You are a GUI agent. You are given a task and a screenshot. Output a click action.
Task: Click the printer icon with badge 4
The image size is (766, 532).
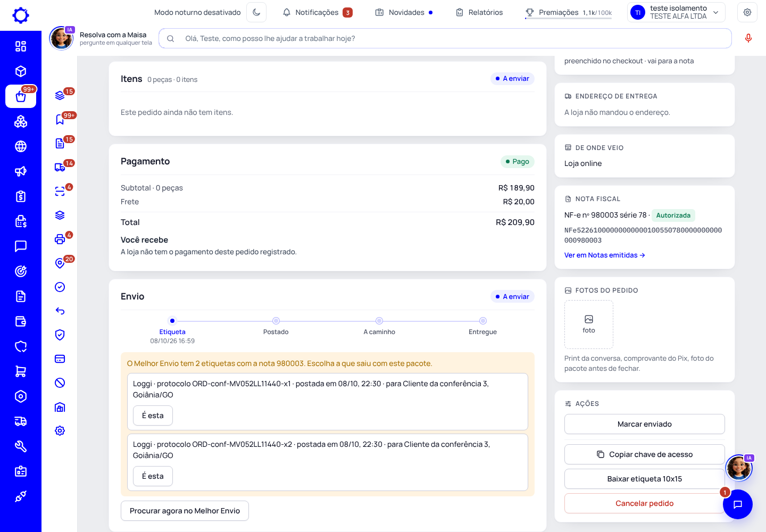pos(60,239)
